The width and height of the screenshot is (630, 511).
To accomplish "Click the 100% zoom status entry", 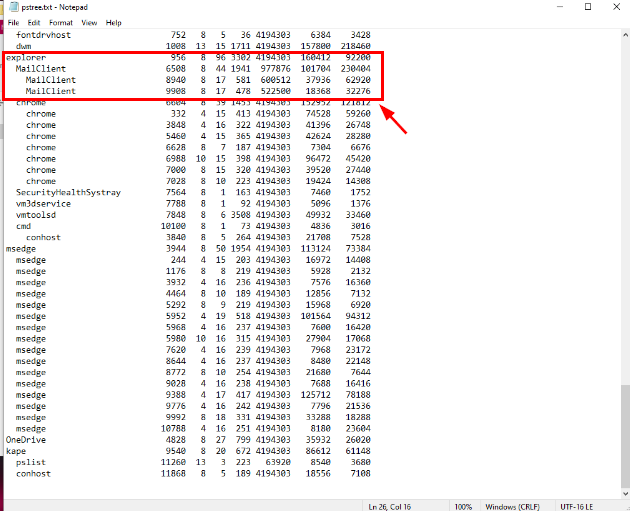I will (463, 507).
